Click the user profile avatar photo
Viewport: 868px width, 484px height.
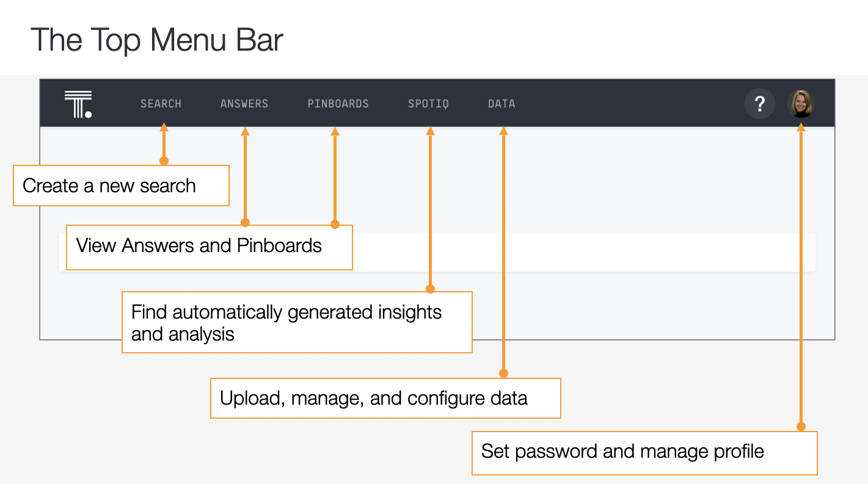(801, 104)
